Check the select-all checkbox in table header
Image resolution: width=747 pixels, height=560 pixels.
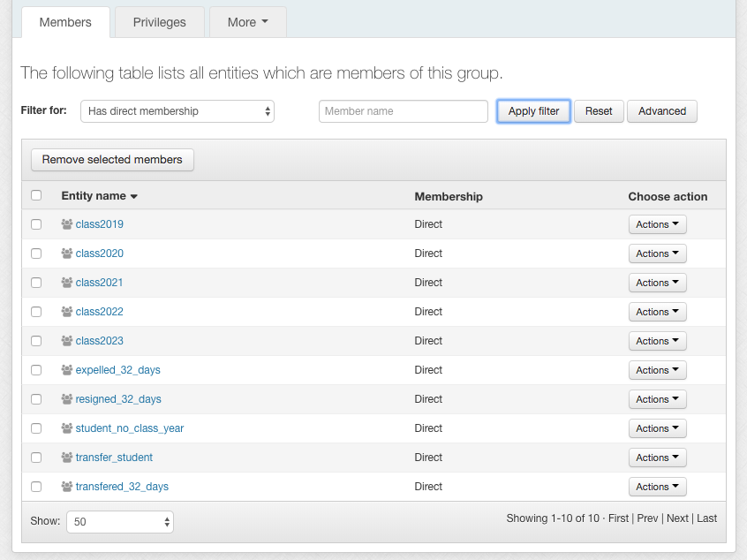[x=36, y=196]
